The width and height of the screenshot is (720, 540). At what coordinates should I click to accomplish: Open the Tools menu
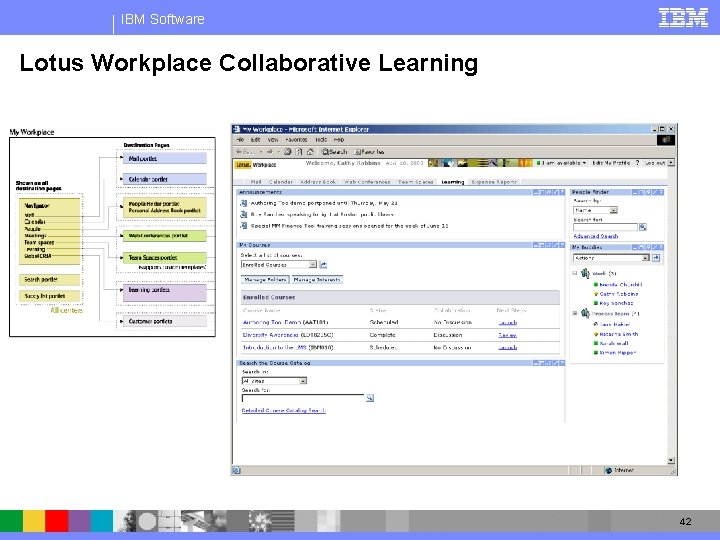[x=321, y=140]
